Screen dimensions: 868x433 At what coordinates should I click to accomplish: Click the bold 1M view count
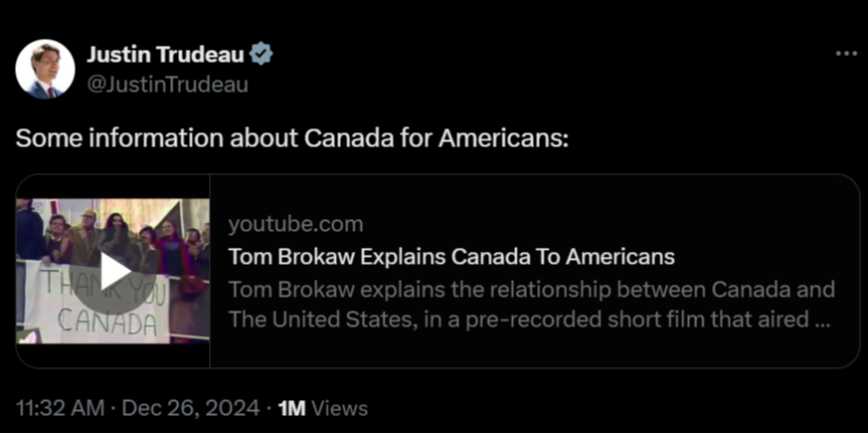pyautogui.click(x=292, y=408)
